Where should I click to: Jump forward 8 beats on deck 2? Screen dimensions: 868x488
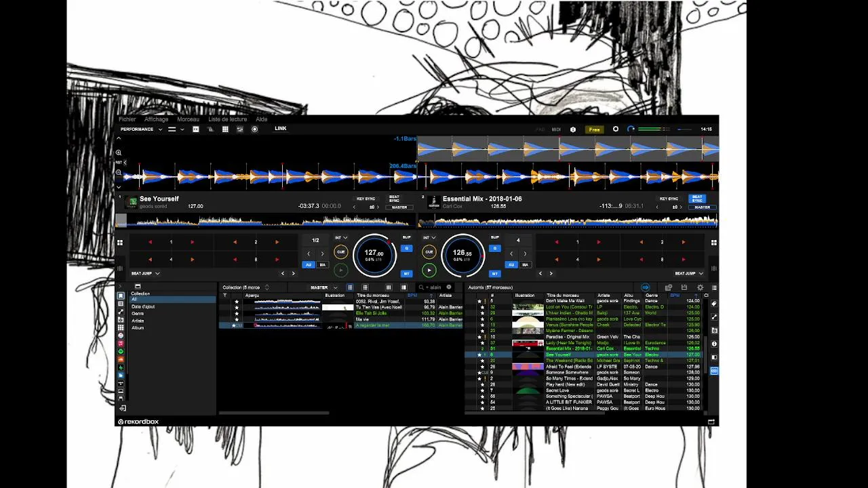point(683,260)
